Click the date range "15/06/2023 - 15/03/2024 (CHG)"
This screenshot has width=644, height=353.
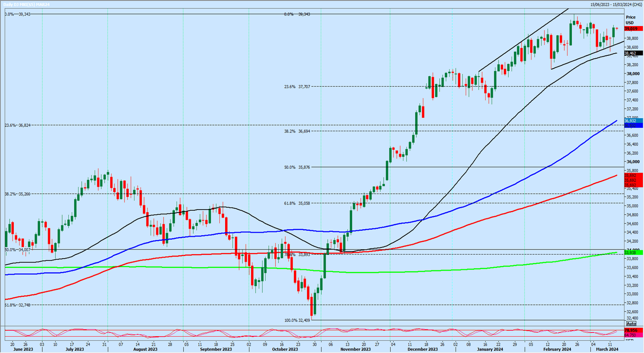(616, 5)
